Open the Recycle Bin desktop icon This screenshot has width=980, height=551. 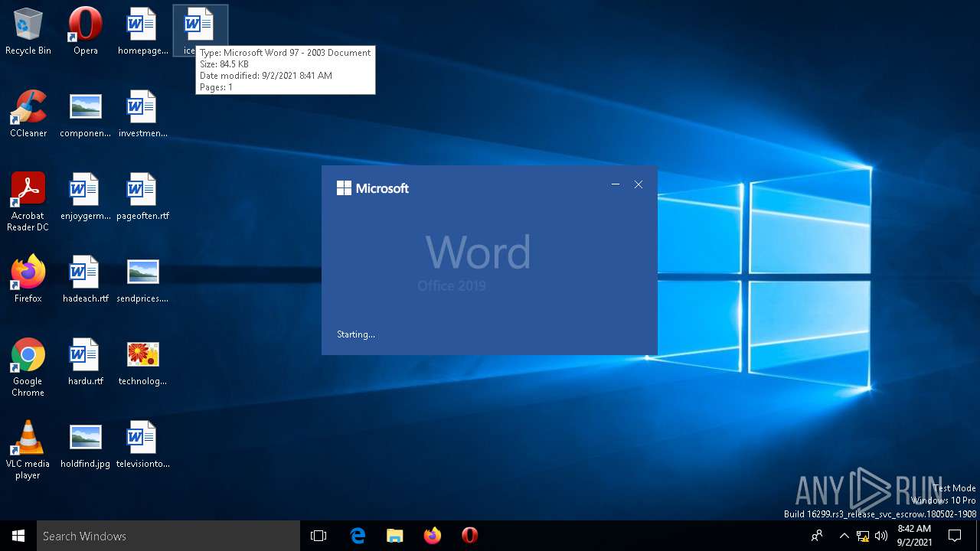coord(28,31)
